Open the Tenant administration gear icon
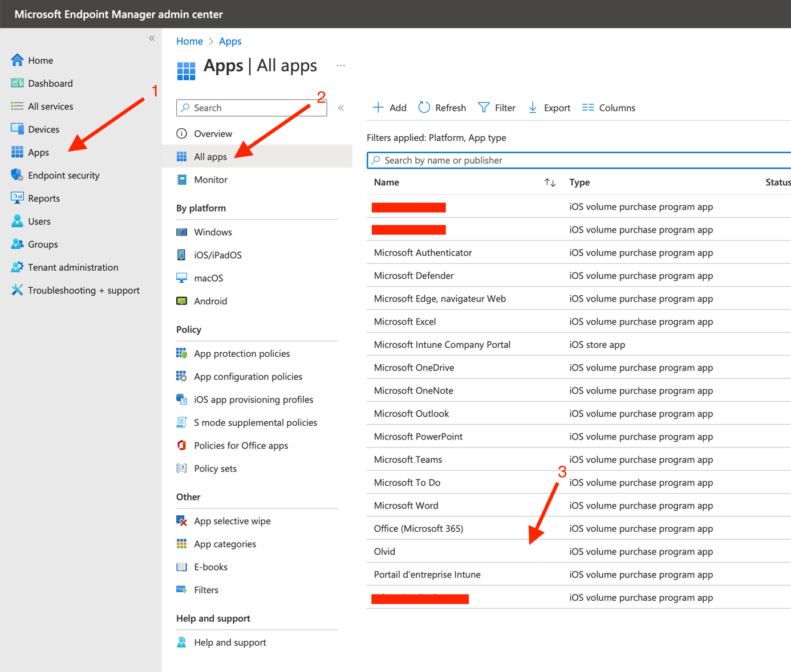This screenshot has height=672, width=791. 17,267
